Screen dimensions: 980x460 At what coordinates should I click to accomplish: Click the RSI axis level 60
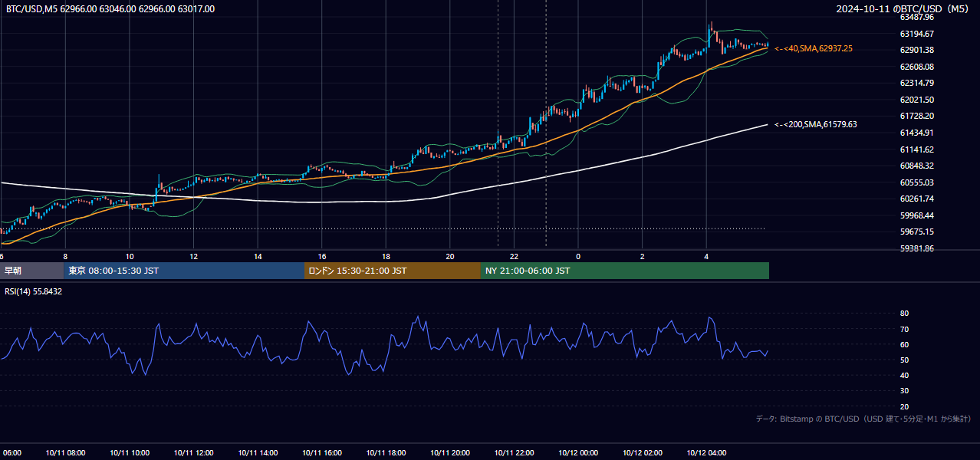(904, 344)
